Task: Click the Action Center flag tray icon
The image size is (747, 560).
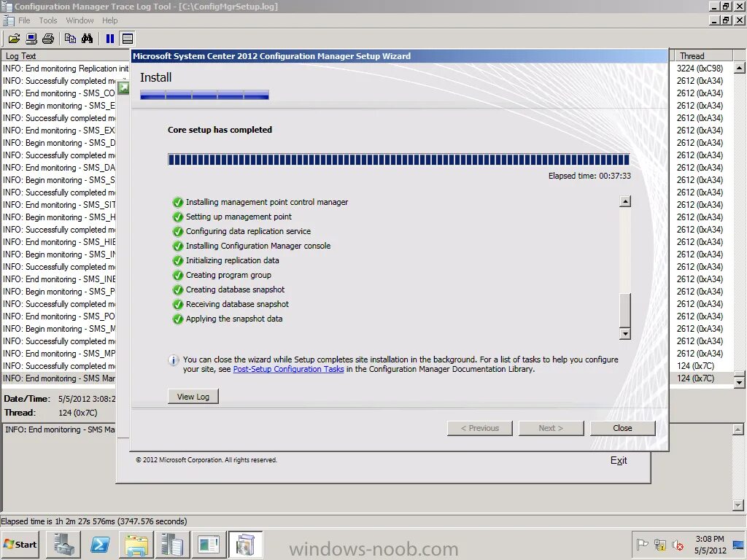Action: point(642,544)
